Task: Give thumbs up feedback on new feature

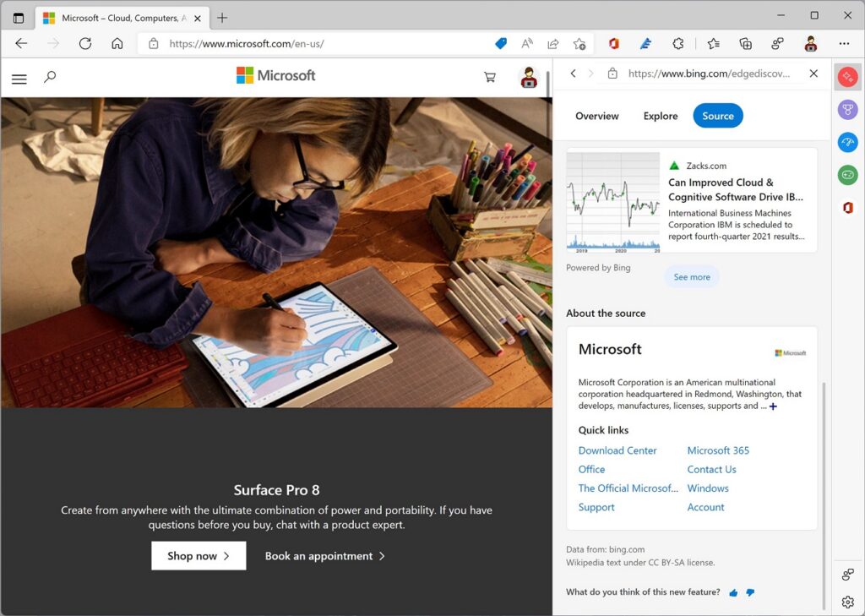Action: point(732,592)
